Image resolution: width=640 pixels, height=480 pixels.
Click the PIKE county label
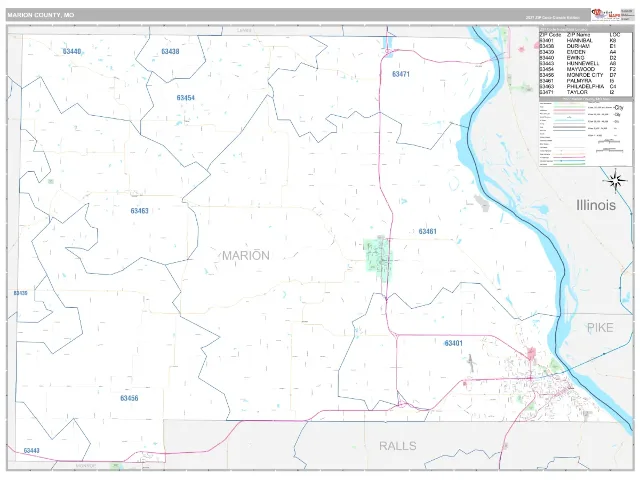click(600, 327)
